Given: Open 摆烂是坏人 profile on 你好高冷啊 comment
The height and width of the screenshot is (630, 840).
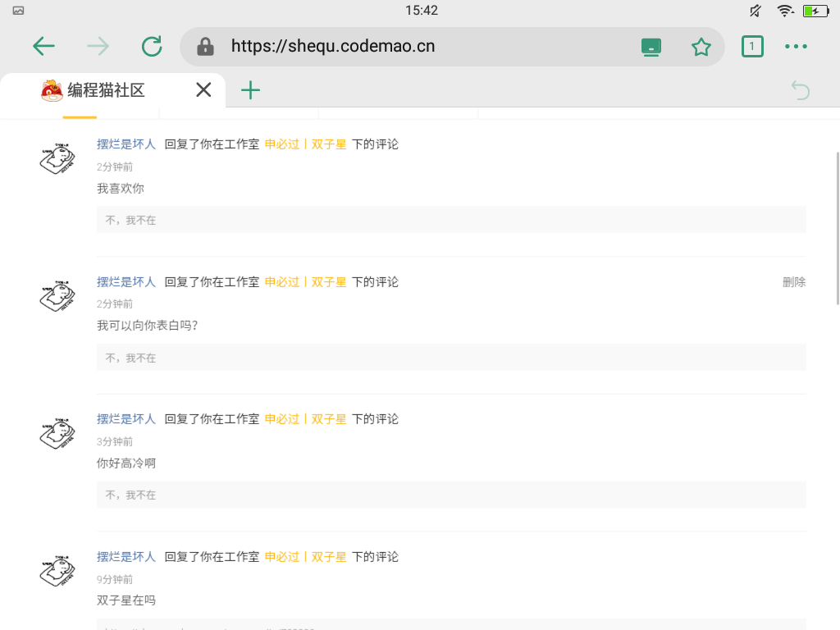Looking at the screenshot, I should tap(126, 419).
